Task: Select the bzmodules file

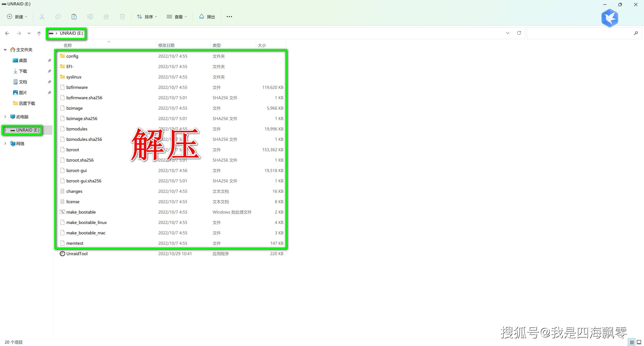Action: [x=77, y=129]
